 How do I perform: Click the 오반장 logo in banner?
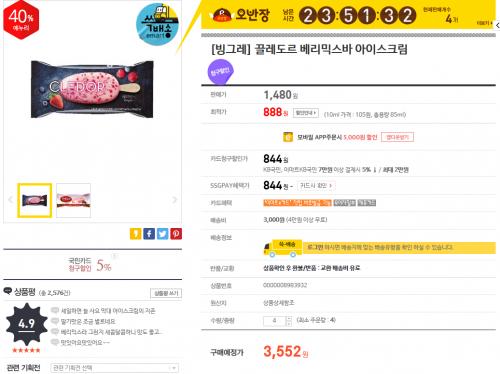(x=241, y=15)
